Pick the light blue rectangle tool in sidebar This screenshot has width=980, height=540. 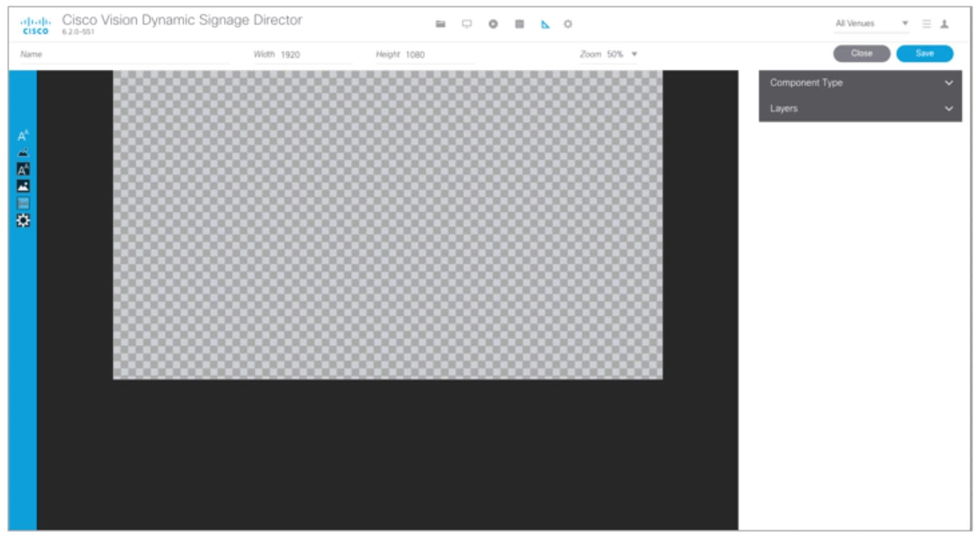(23, 203)
